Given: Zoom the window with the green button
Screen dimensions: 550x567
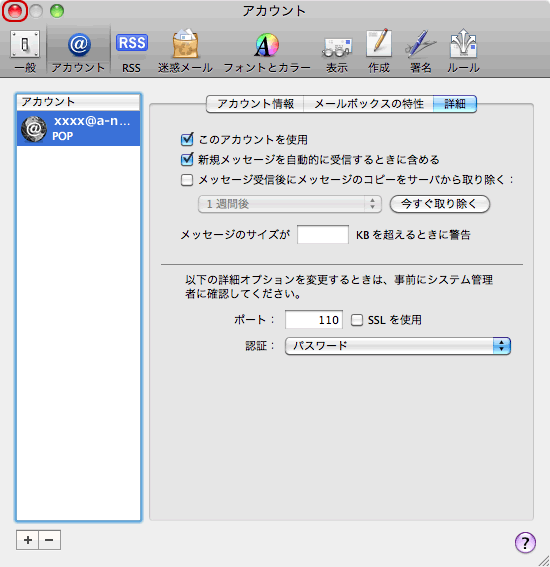Looking at the screenshot, I should (57, 11).
